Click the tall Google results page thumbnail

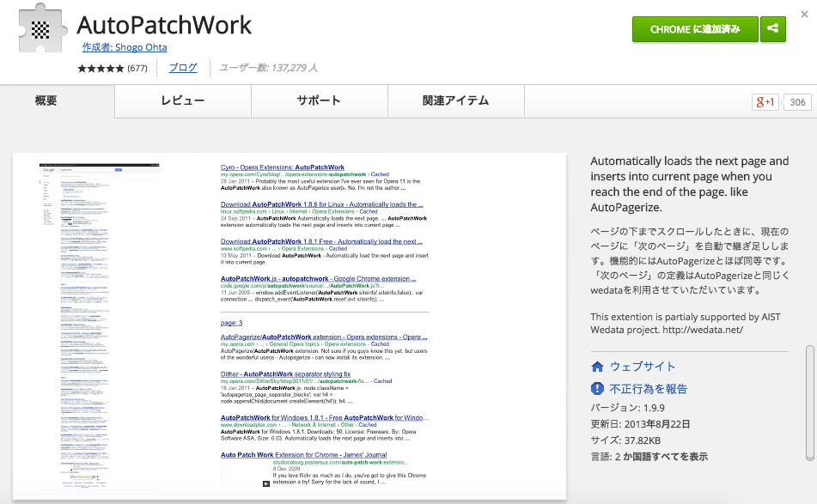(99, 326)
